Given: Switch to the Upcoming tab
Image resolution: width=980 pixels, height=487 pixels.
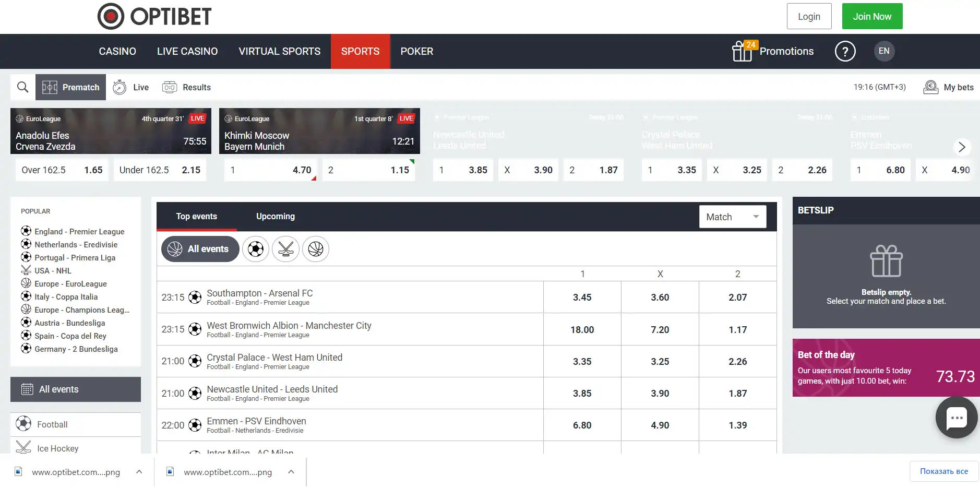Looking at the screenshot, I should point(275,217).
